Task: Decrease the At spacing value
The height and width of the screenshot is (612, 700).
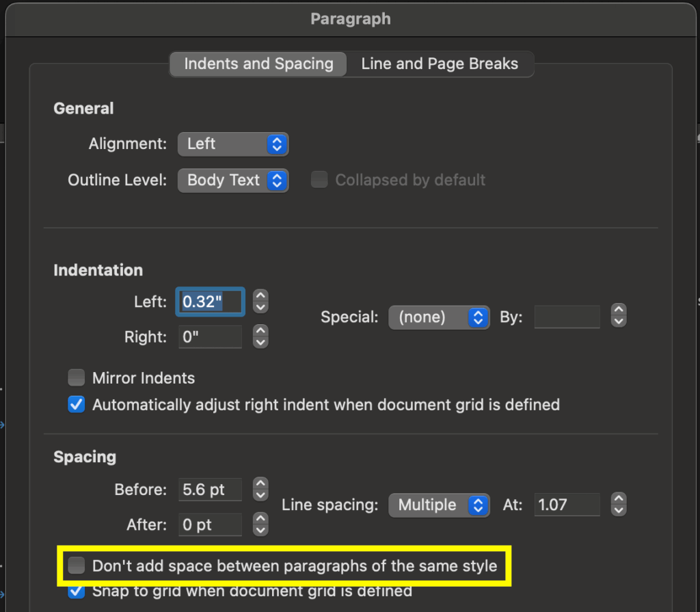Action: (x=619, y=510)
